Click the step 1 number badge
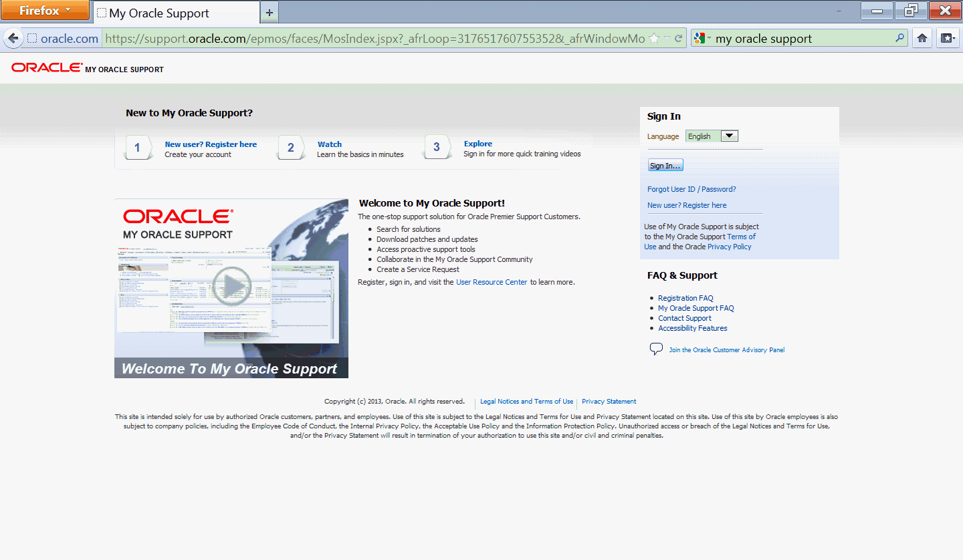 [137, 148]
